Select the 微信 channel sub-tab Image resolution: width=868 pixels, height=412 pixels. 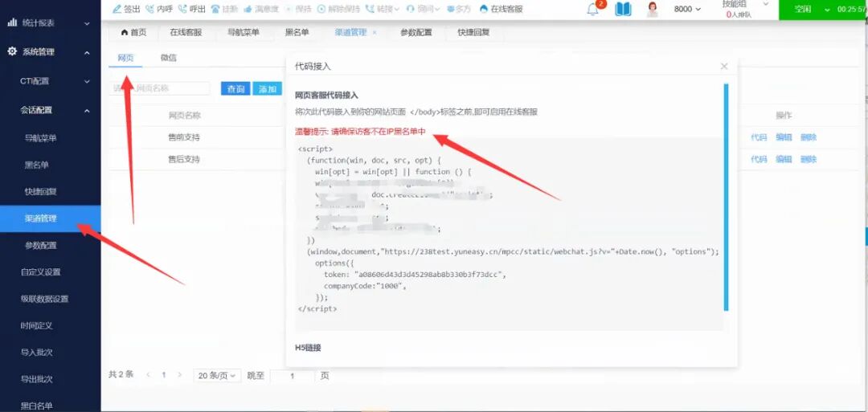pyautogui.click(x=168, y=58)
